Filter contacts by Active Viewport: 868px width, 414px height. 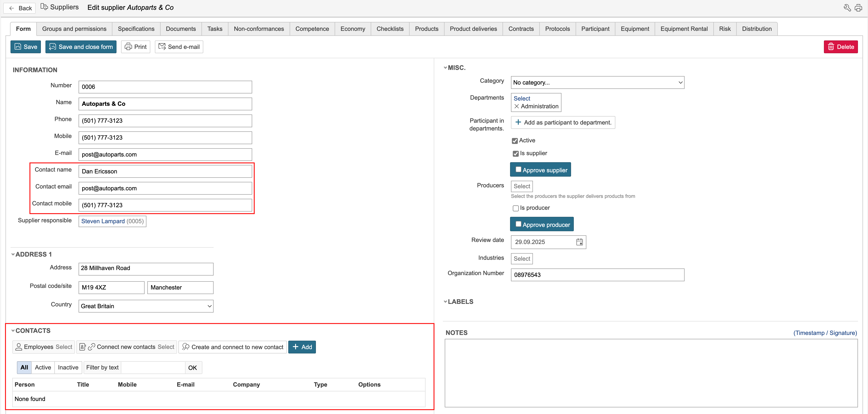[x=43, y=367]
